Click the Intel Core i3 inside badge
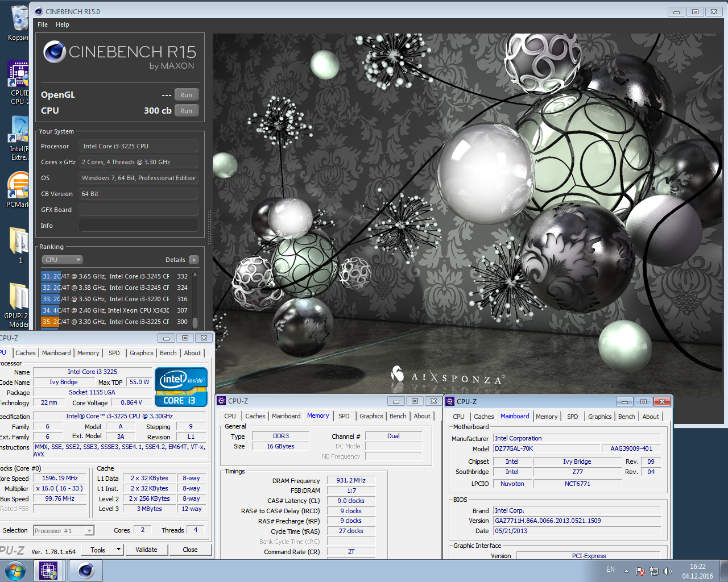The image size is (728, 582). (181, 387)
